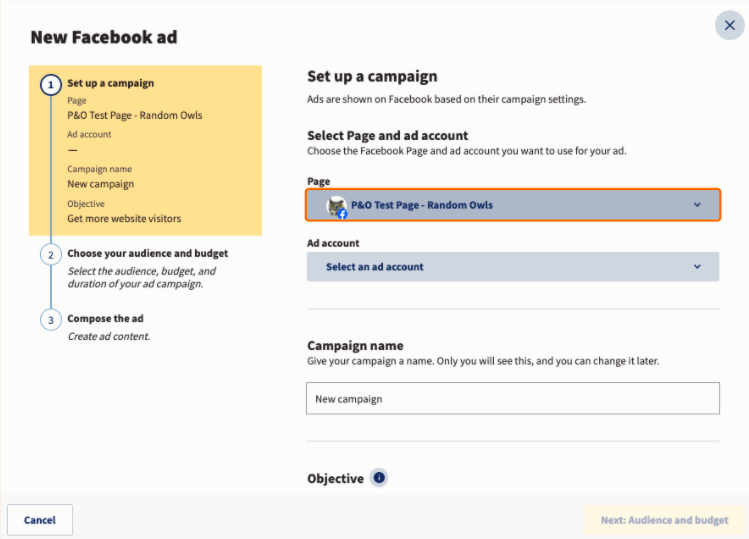This screenshot has height=539, width=749.
Task: Go to Compose the ad step
Action: coord(105,318)
